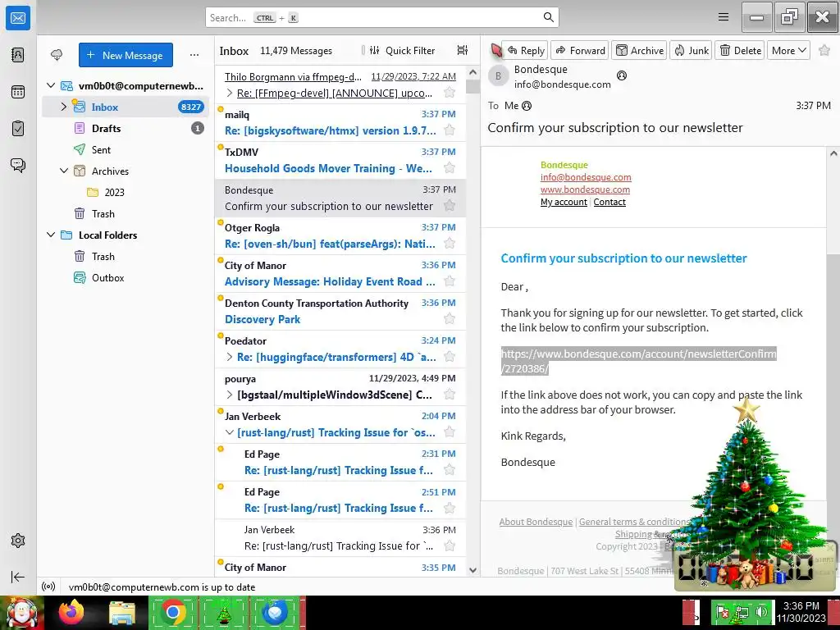Click the Bondesque sender avatar
840x630 pixels.
point(498,76)
